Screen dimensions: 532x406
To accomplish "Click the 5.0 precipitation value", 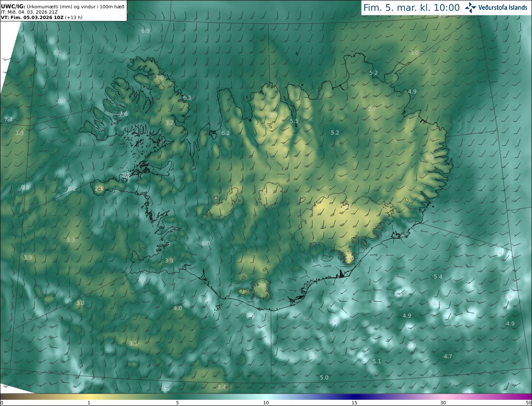I will (324, 377).
